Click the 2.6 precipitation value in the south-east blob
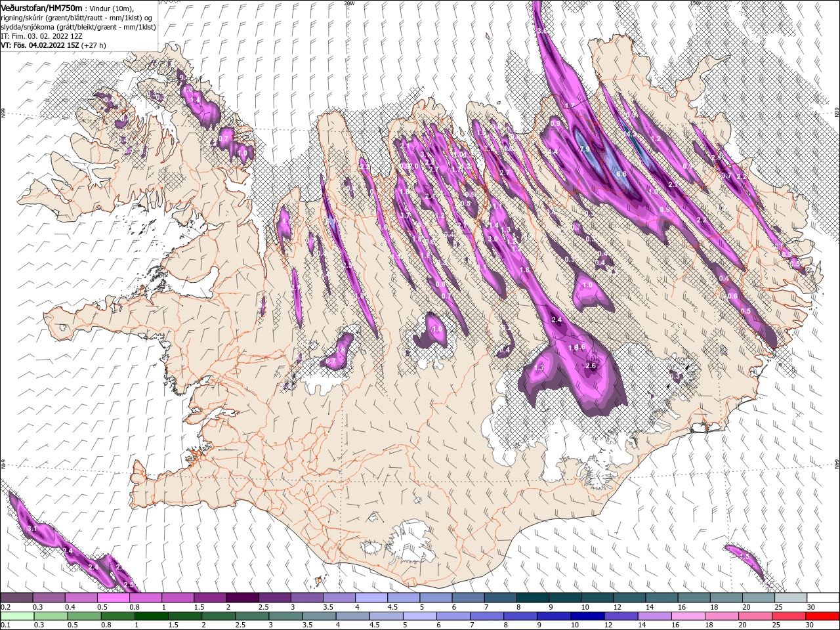The width and height of the screenshot is (840, 630). (x=590, y=366)
